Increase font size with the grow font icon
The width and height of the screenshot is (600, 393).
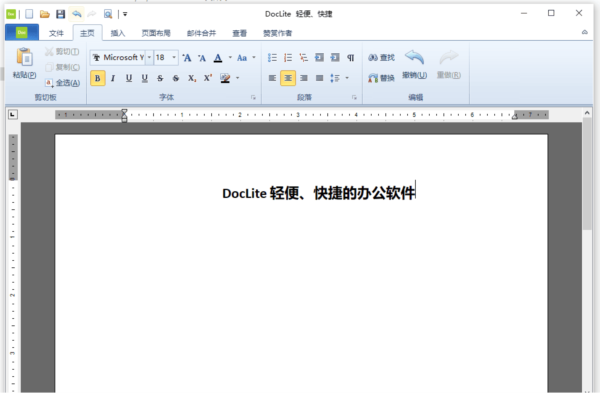(x=187, y=58)
